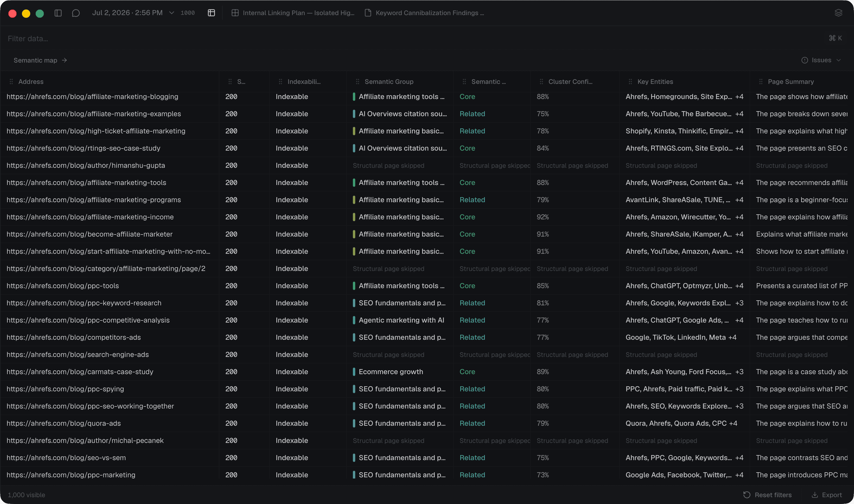Viewport: 854px width, 504px height.
Task: Click the 'Presents a curated list of PP' summary
Action: coord(802,286)
